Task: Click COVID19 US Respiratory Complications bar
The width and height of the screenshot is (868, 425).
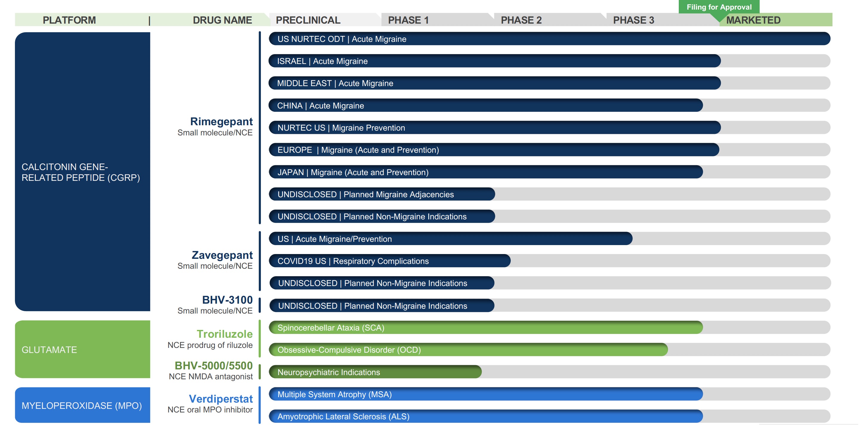Action: pyautogui.click(x=389, y=261)
